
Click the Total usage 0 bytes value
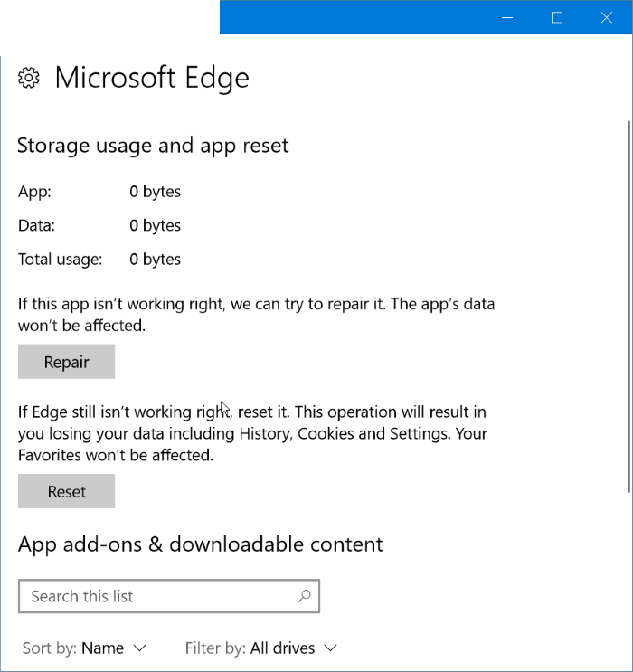pyautogui.click(x=155, y=260)
